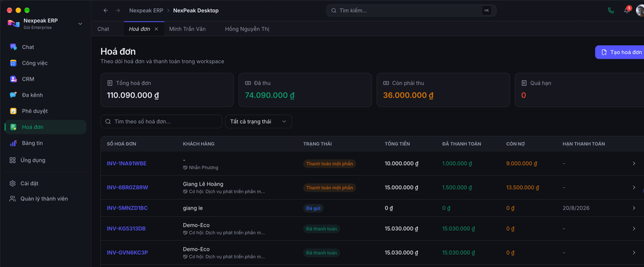Image resolution: width=644 pixels, height=267 pixels.
Task: Click the green phone call icon
Action: point(611,11)
